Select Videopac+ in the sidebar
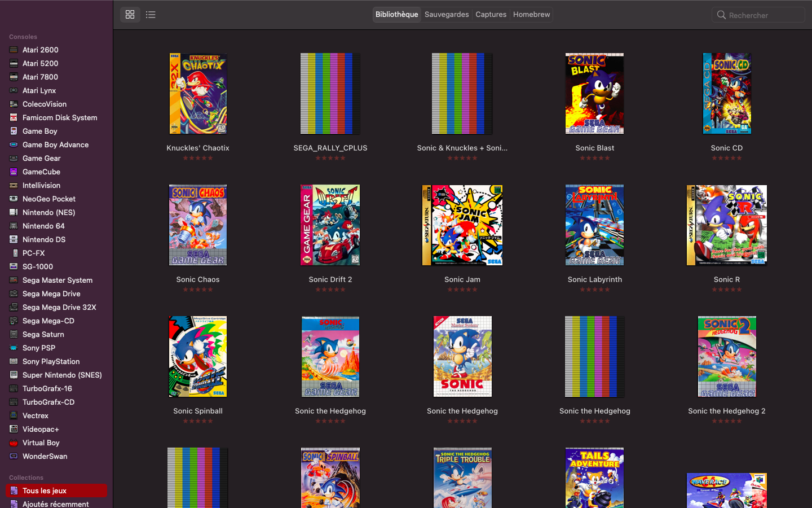The height and width of the screenshot is (508, 812). point(56,429)
